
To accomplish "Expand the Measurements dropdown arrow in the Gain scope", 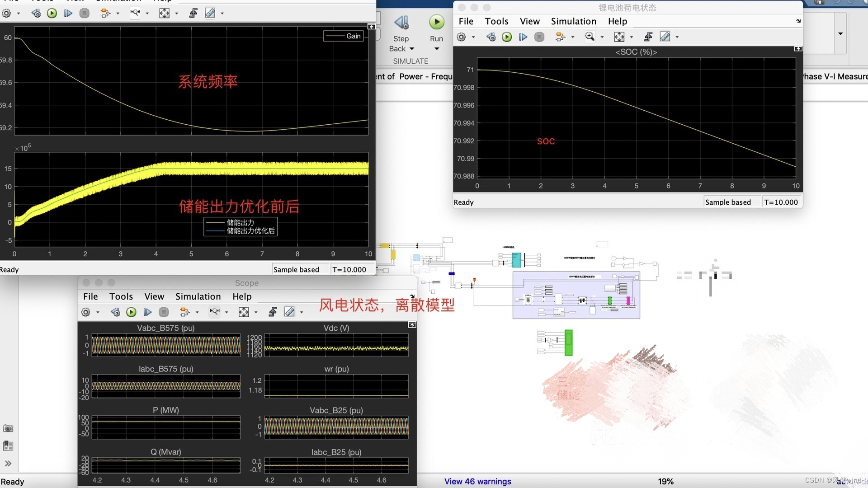I will [221, 13].
